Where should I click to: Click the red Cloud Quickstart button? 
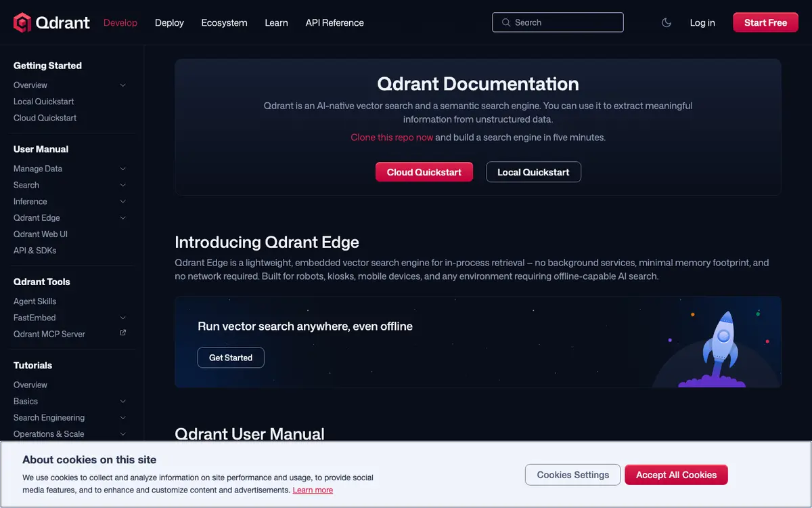coord(424,172)
